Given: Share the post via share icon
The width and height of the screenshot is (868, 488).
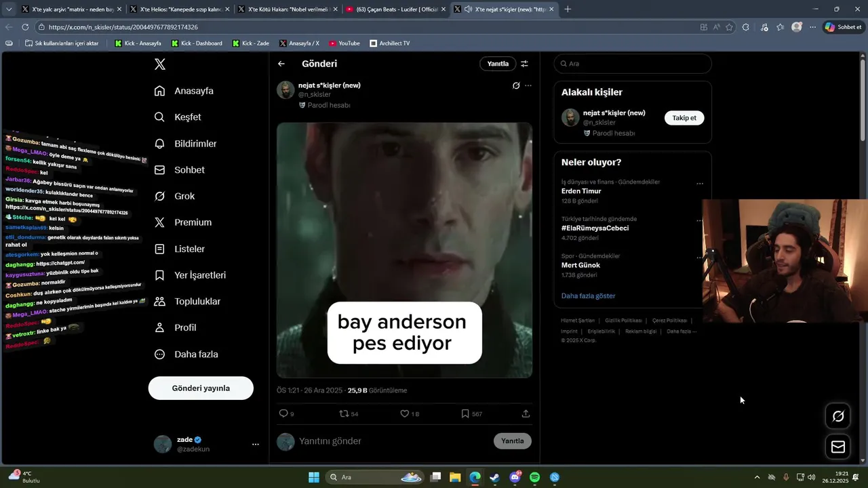Looking at the screenshot, I should pos(526,413).
